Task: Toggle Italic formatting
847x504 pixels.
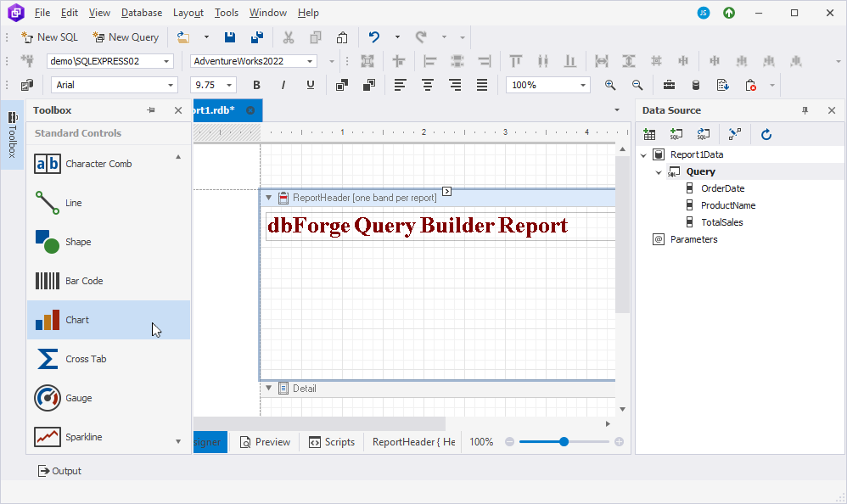Action: click(x=283, y=85)
